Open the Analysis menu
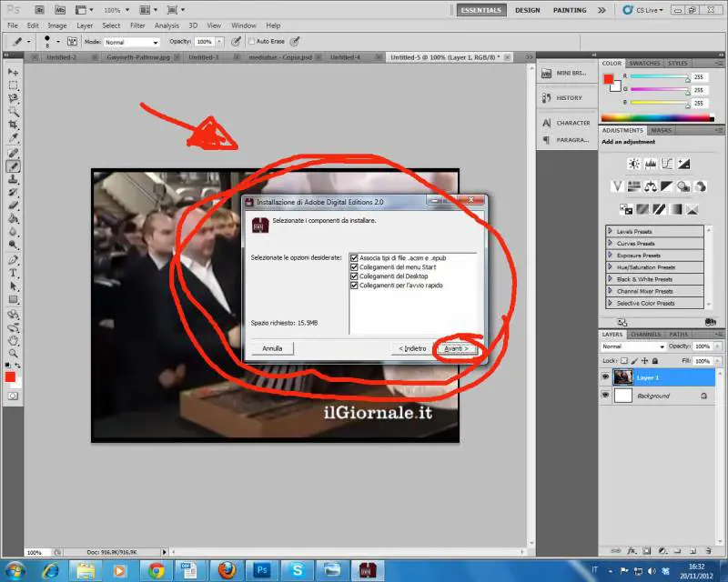728x582 pixels. pyautogui.click(x=167, y=25)
